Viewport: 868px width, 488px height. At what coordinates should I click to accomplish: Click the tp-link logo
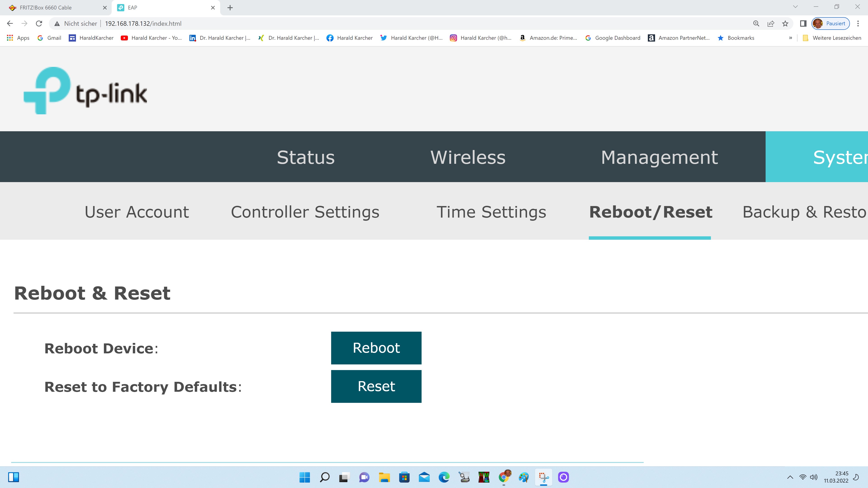85,90
